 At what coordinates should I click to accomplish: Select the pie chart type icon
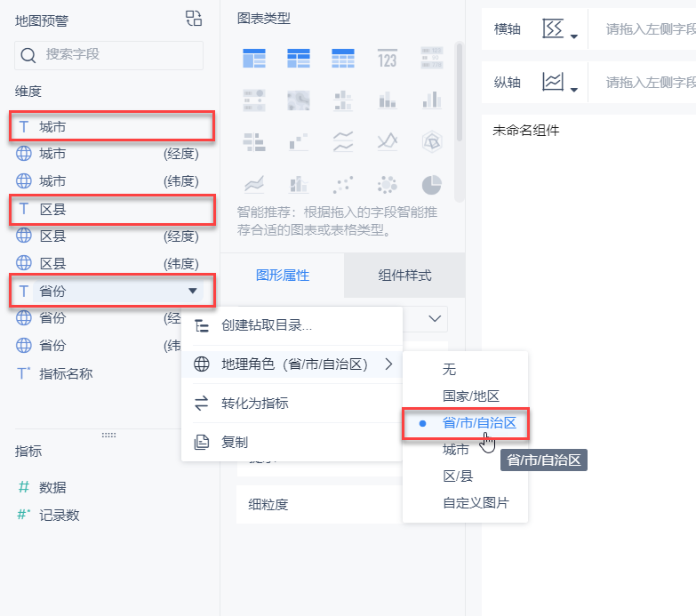(431, 184)
